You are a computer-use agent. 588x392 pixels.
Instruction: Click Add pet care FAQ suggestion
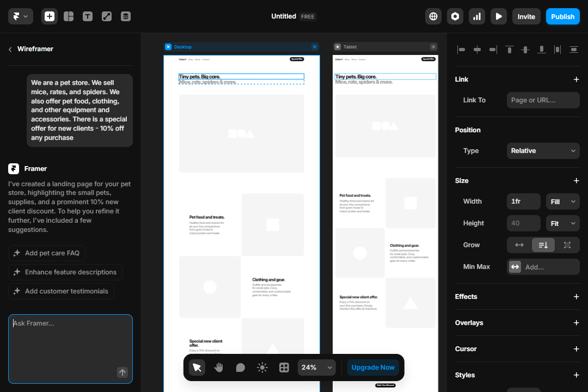click(x=47, y=253)
